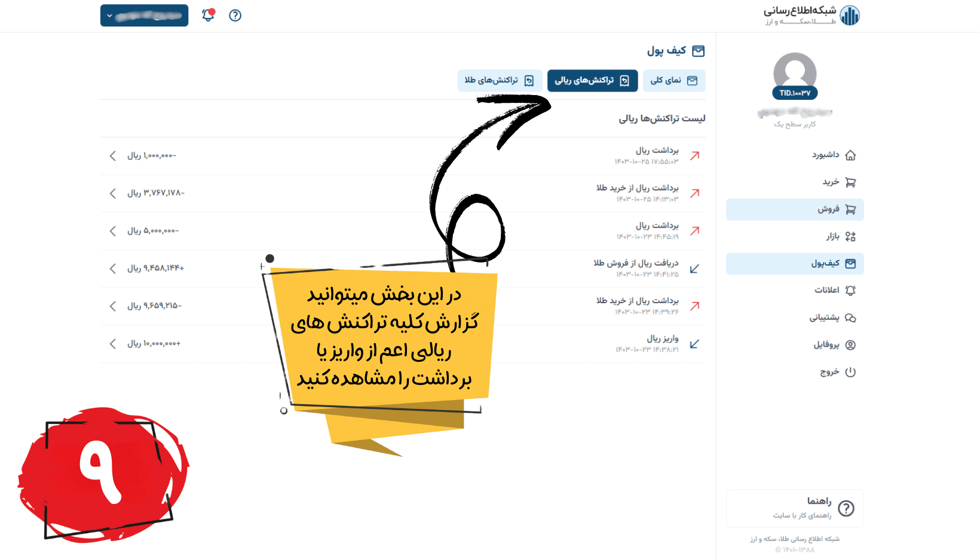
Task: Select the بازار exchange icon in sidebar
Action: (x=850, y=237)
